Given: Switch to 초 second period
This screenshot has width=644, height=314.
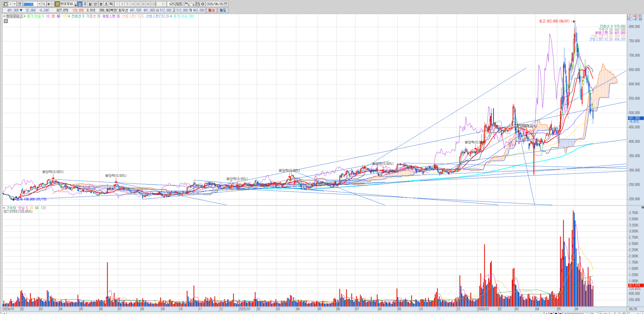Looking at the screenshot, I should coord(106,4).
